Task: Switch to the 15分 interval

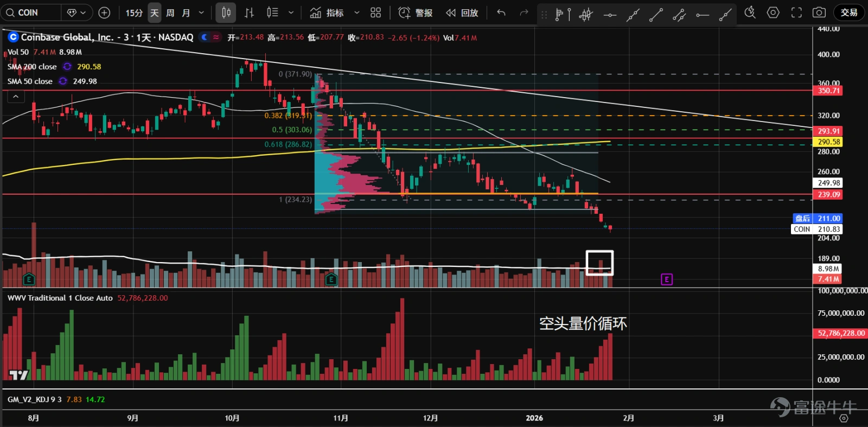Action: (134, 12)
